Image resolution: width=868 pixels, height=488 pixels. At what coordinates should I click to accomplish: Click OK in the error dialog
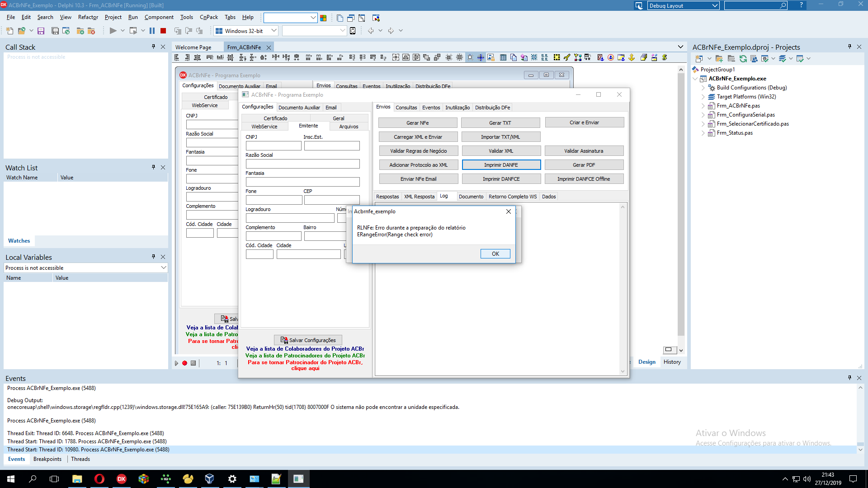pyautogui.click(x=495, y=253)
